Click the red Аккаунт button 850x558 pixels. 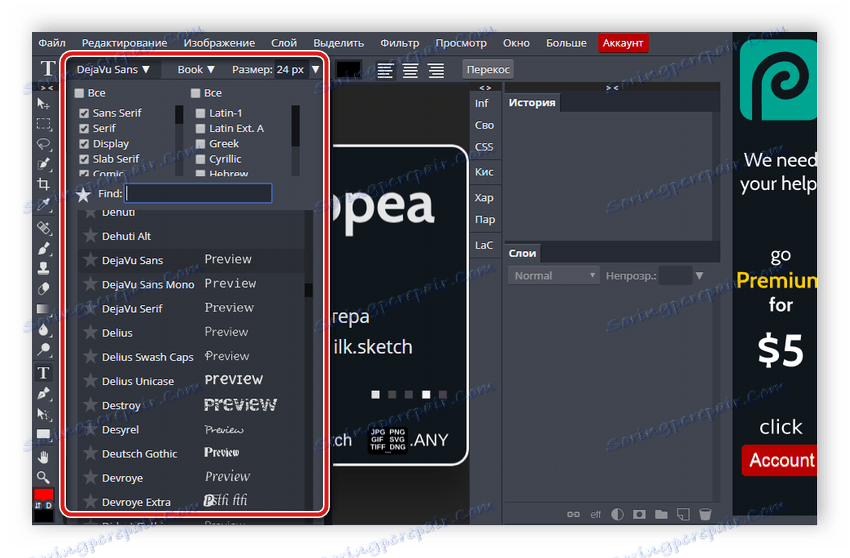623,43
